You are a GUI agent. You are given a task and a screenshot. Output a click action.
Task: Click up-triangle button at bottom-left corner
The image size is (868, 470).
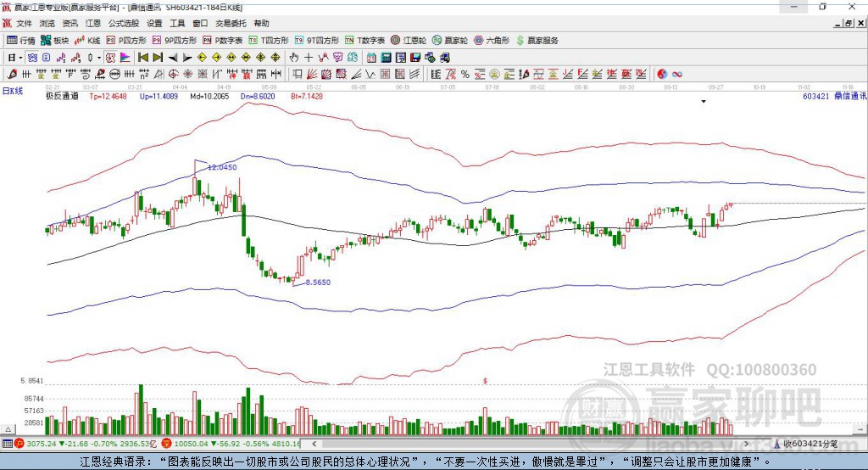[x=8, y=429]
